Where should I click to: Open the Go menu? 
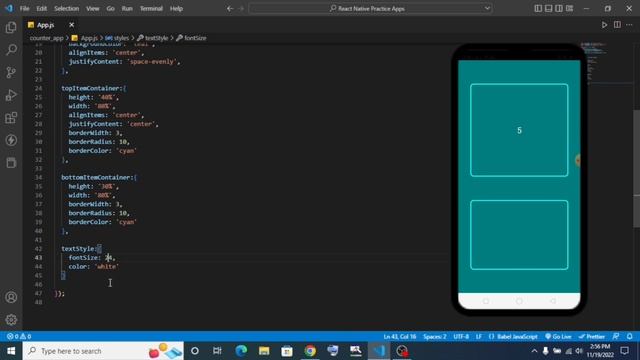point(110,9)
